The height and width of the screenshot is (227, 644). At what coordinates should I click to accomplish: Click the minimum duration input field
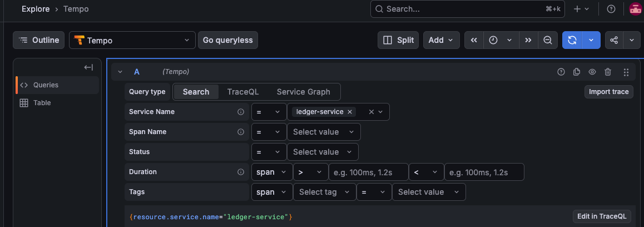[368, 172]
